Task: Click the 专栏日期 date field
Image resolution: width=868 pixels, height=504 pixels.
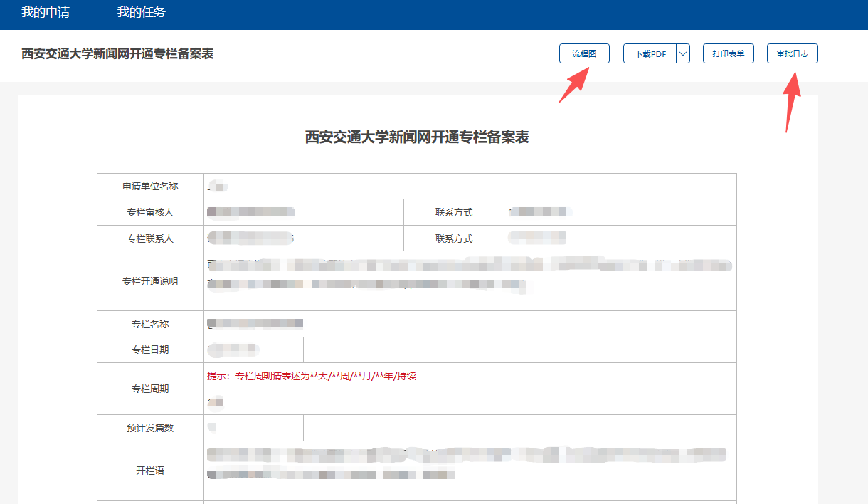Action: tap(253, 350)
